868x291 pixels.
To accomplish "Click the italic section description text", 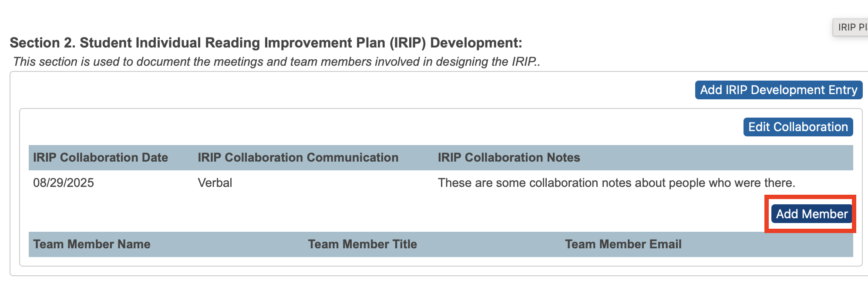I will pos(276,62).
